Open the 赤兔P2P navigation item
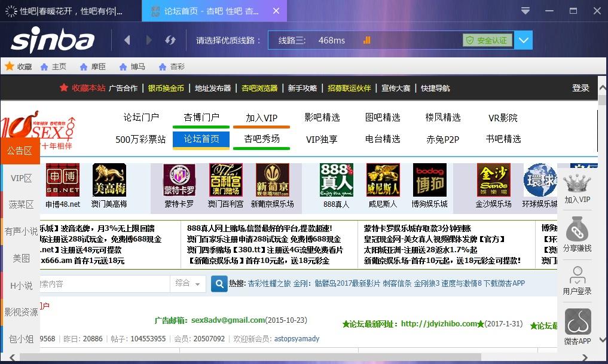The height and width of the screenshot is (364, 608). (x=443, y=139)
